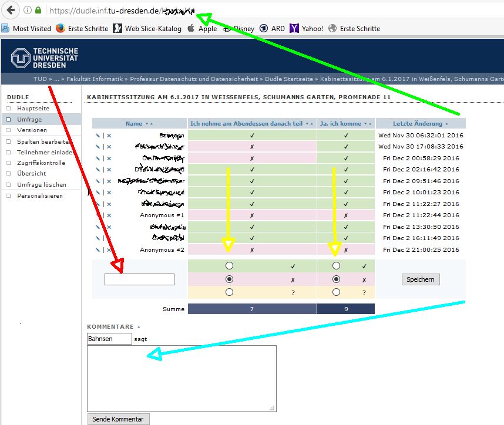Sort Abendessen column descending arrow

307,124
